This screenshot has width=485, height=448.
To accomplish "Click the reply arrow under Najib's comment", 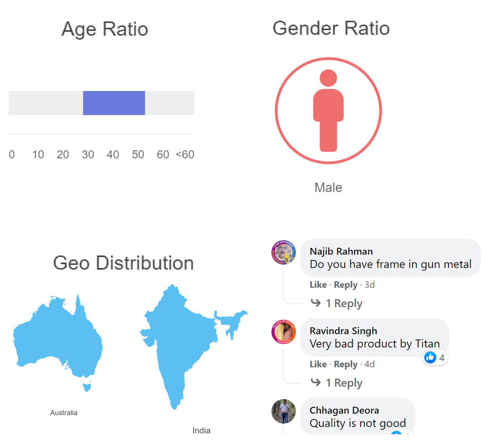I will tap(316, 302).
